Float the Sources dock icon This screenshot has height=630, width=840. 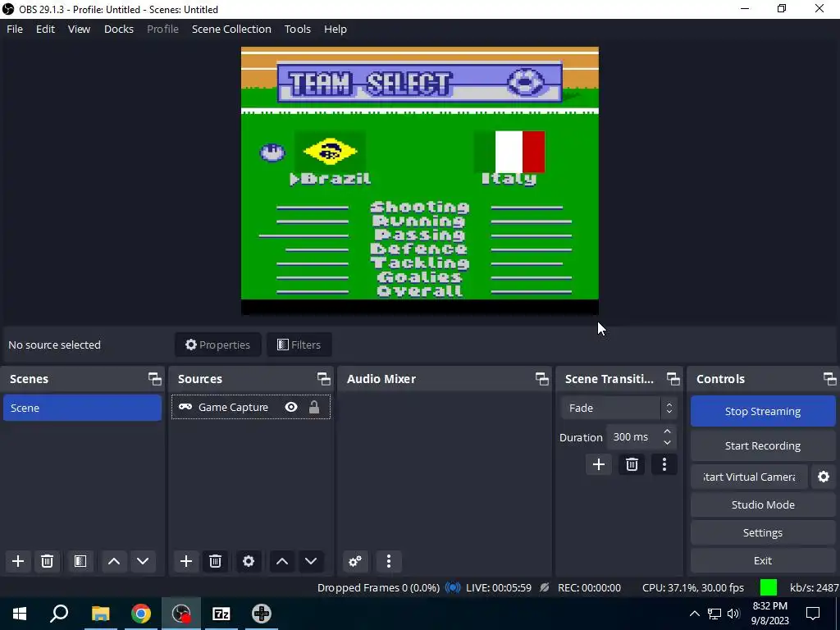point(323,379)
